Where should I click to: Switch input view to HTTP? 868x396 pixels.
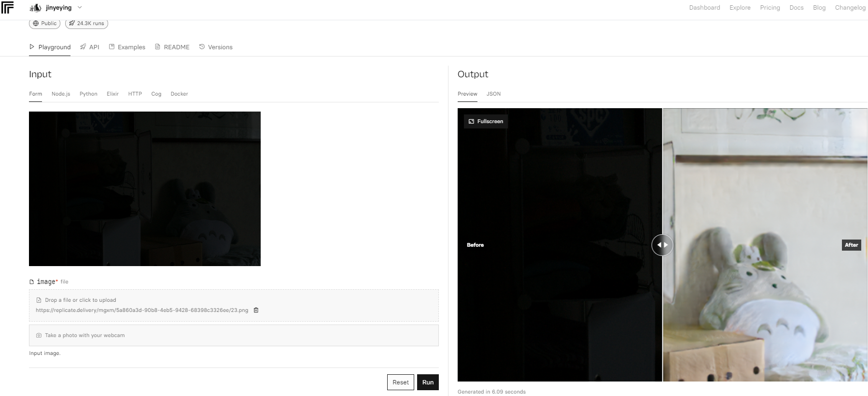[135, 94]
